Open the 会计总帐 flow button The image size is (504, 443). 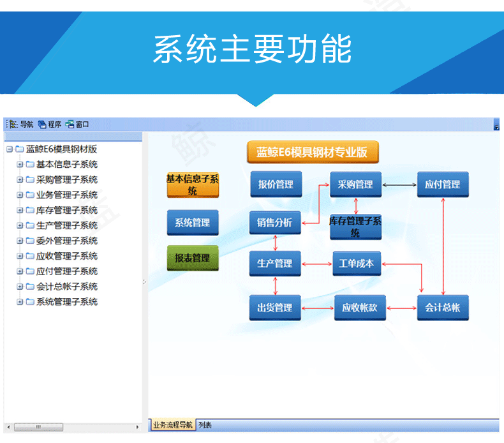[443, 308]
